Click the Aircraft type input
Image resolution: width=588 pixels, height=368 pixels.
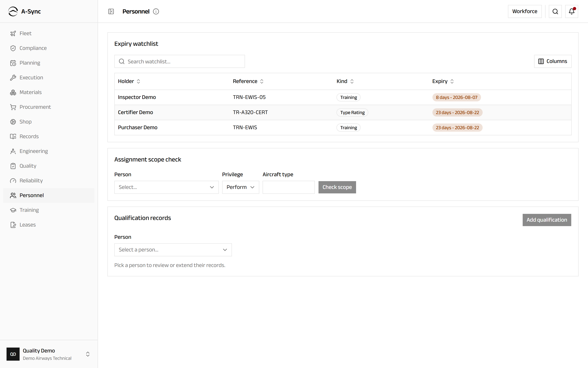click(x=288, y=187)
